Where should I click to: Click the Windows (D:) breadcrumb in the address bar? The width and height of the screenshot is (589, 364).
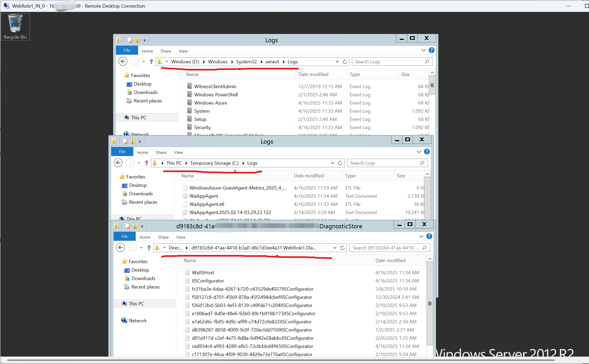[185, 62]
